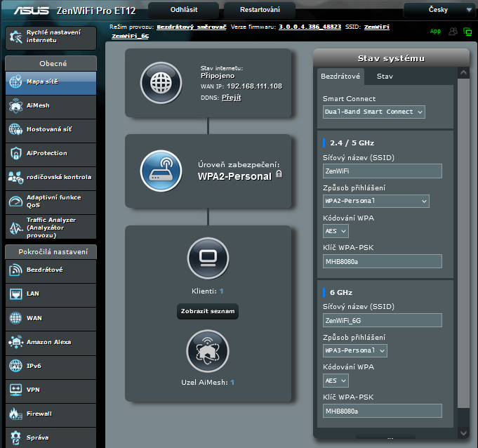Open the 2.4 / 5 GHz login method dropdown
Image resolution: width=478 pixels, height=448 pixels.
(376, 201)
